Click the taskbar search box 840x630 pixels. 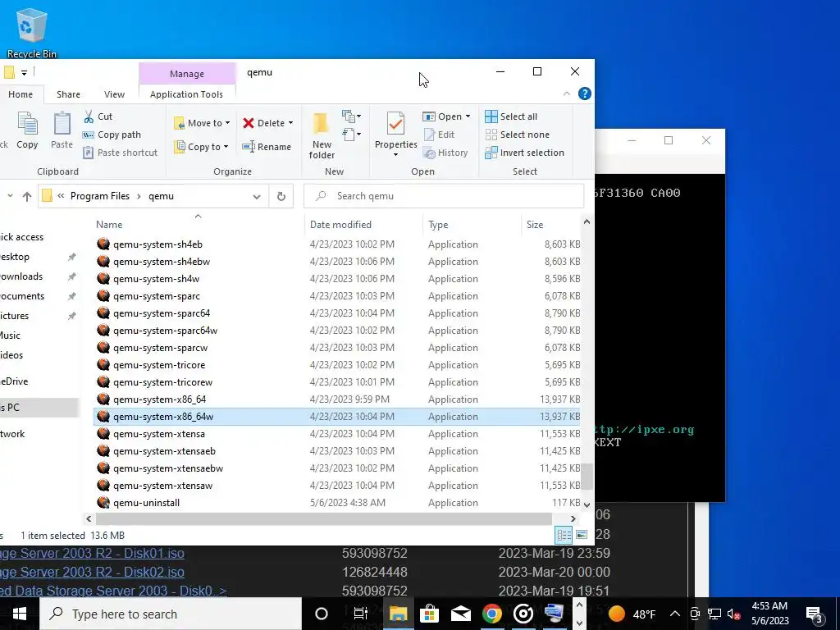[171, 614]
